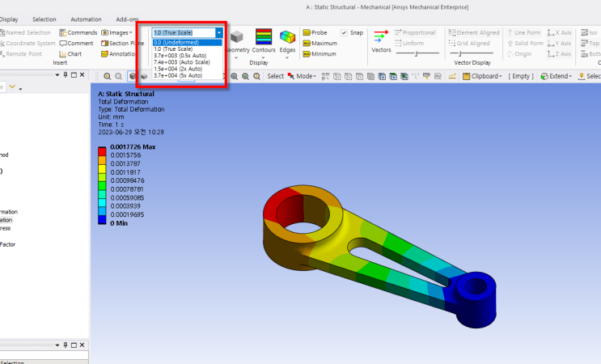This screenshot has height=364, width=601.
Task: Close the lower left panel
Action: pyautogui.click(x=82, y=345)
